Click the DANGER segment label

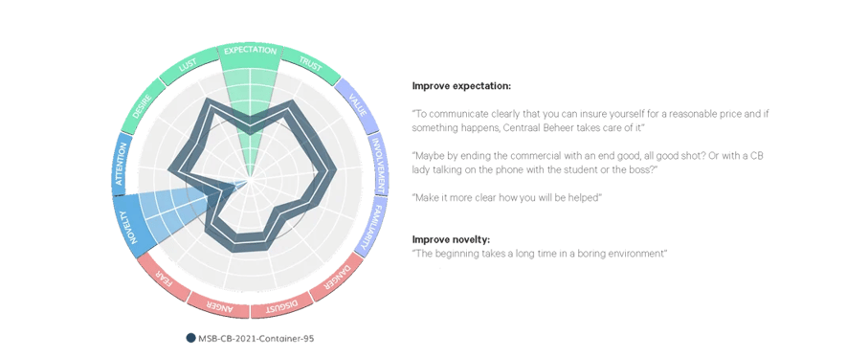[x=336, y=278]
